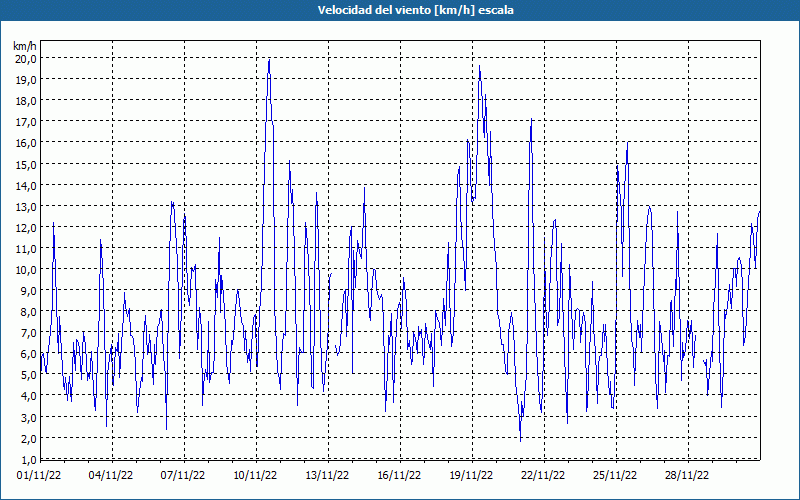Click the 14,0 y-axis value

tap(26, 186)
